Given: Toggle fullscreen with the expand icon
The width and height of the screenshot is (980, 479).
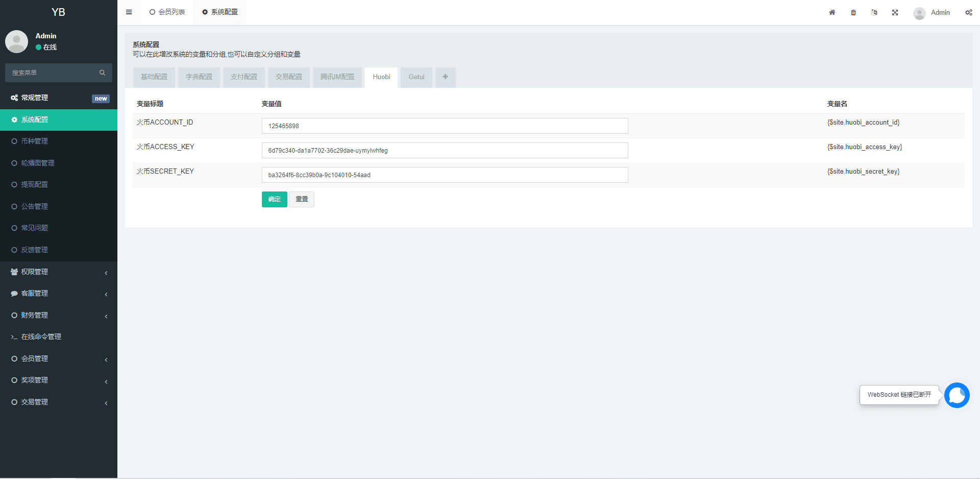Looking at the screenshot, I should (x=895, y=12).
